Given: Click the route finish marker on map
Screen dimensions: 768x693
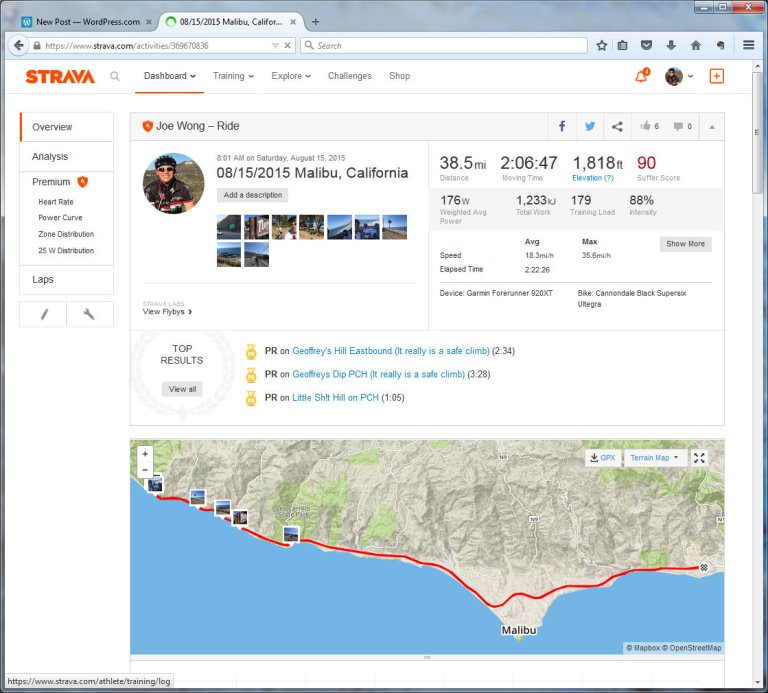Looking at the screenshot, I should (704, 568).
